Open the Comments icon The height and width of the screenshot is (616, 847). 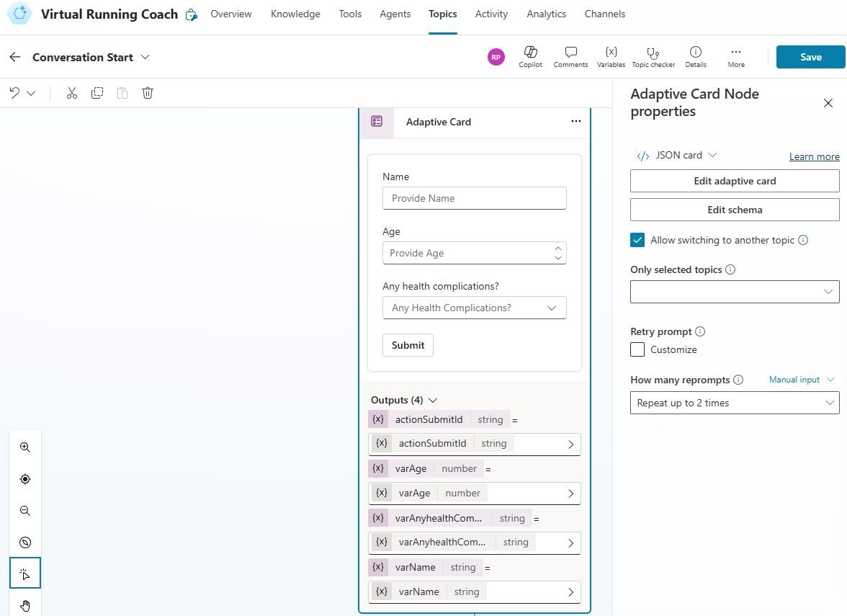click(x=570, y=53)
